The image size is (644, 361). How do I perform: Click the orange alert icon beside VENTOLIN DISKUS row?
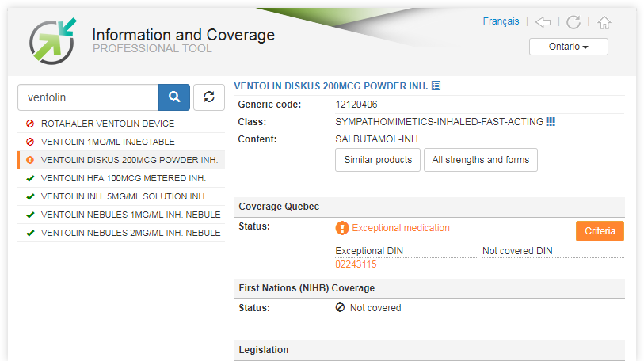click(x=30, y=160)
